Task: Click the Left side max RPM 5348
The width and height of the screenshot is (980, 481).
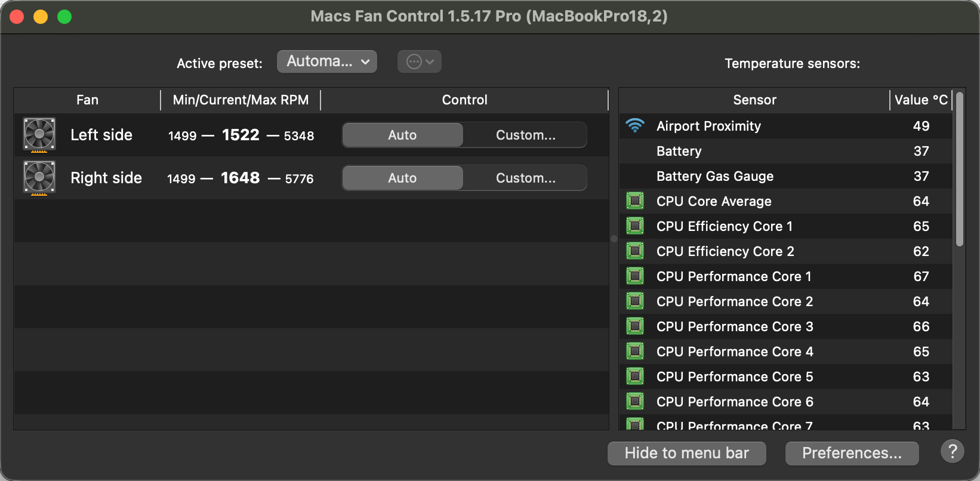Action: [299, 136]
